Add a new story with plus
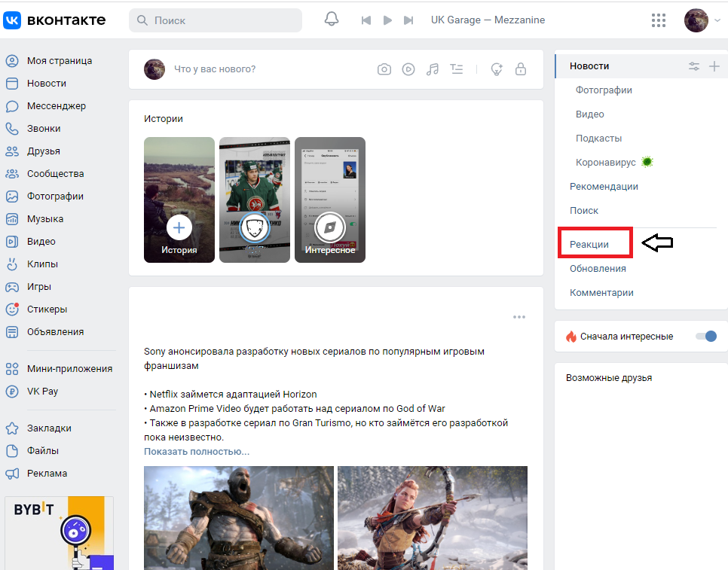728x570 pixels. click(x=179, y=227)
